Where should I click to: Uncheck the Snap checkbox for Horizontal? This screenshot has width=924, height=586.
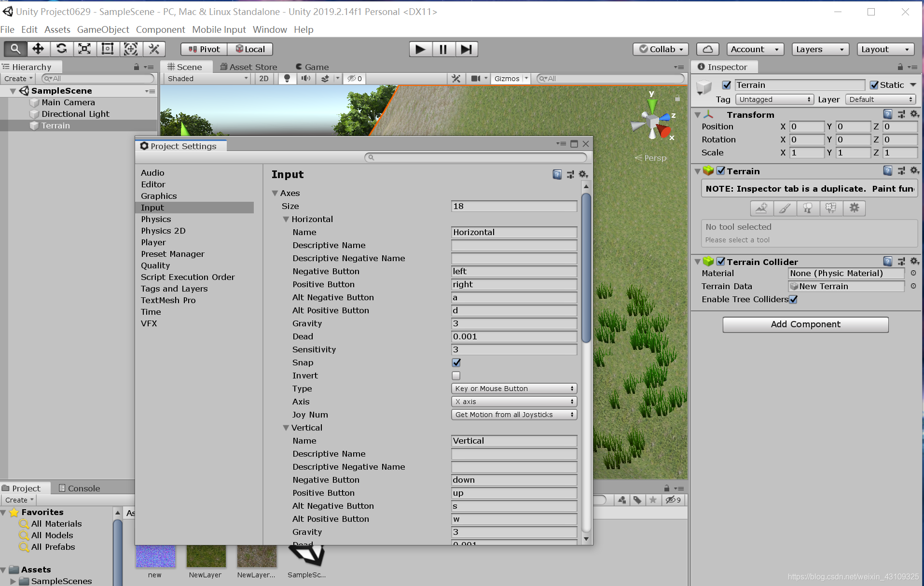tap(456, 363)
